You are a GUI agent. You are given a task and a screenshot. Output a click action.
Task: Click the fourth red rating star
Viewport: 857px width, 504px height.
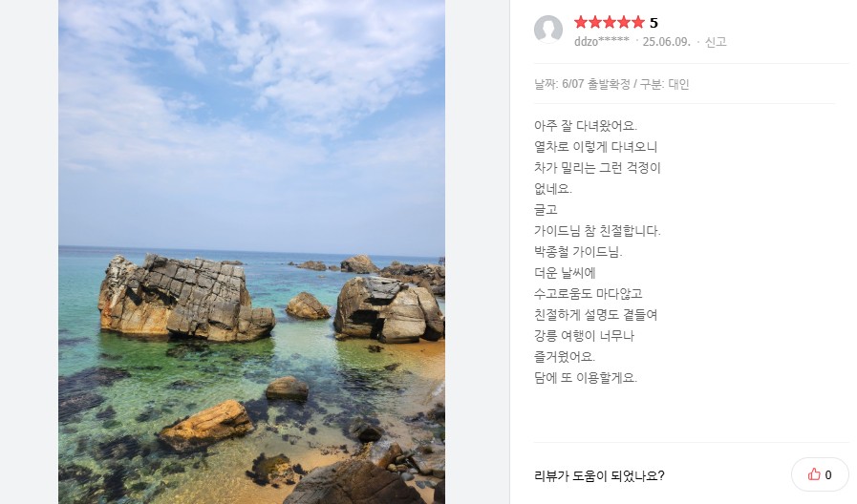click(x=624, y=22)
